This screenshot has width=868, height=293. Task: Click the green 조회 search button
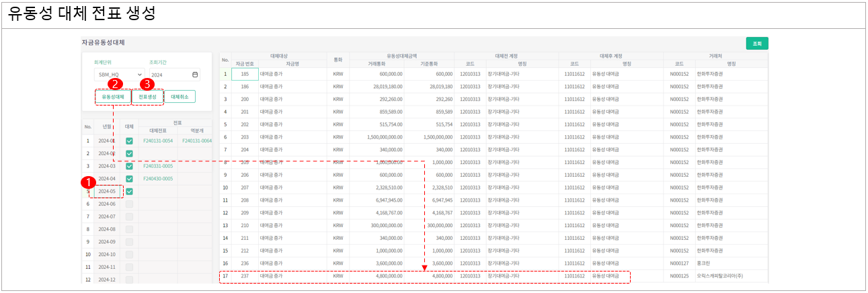(757, 44)
